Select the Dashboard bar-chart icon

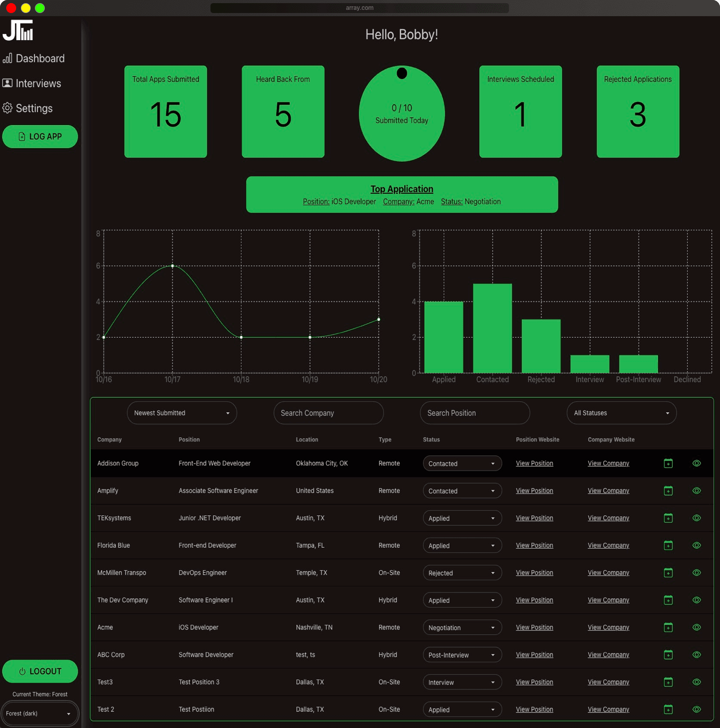pyautogui.click(x=8, y=58)
